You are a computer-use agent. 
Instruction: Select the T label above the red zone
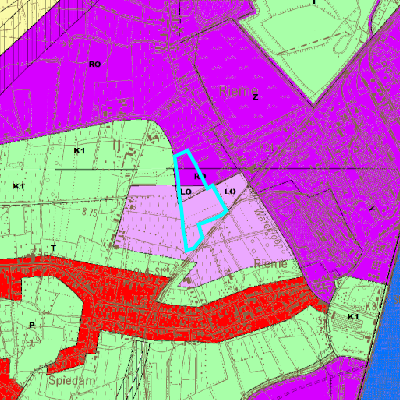[x=53, y=248]
